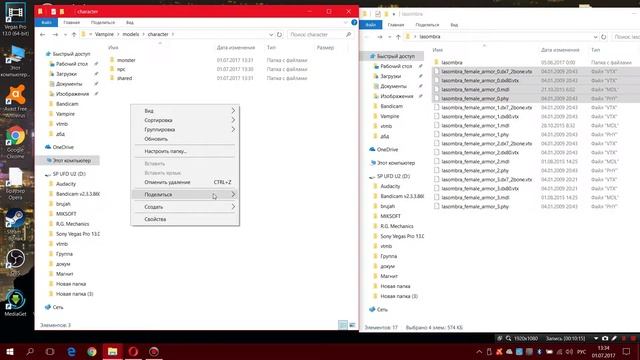Choose Свойства in context menu

point(185,219)
